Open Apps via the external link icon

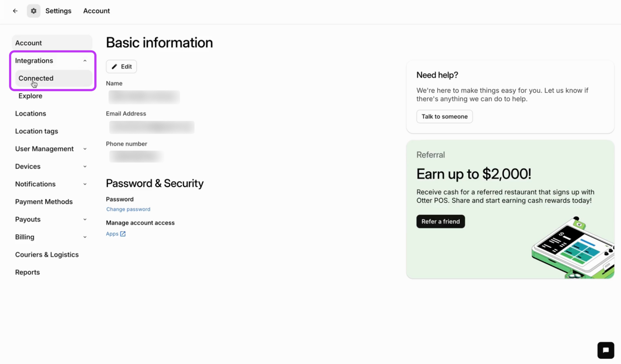[123, 233]
